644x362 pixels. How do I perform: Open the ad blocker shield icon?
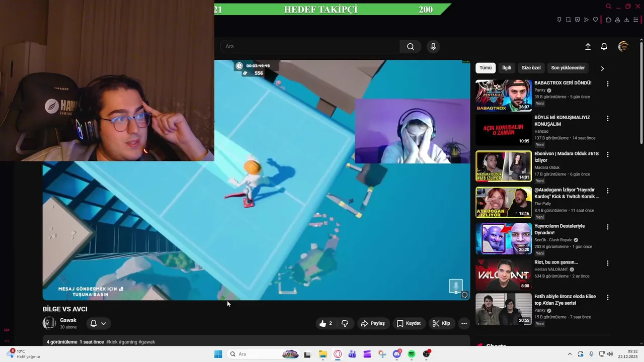tap(577, 20)
